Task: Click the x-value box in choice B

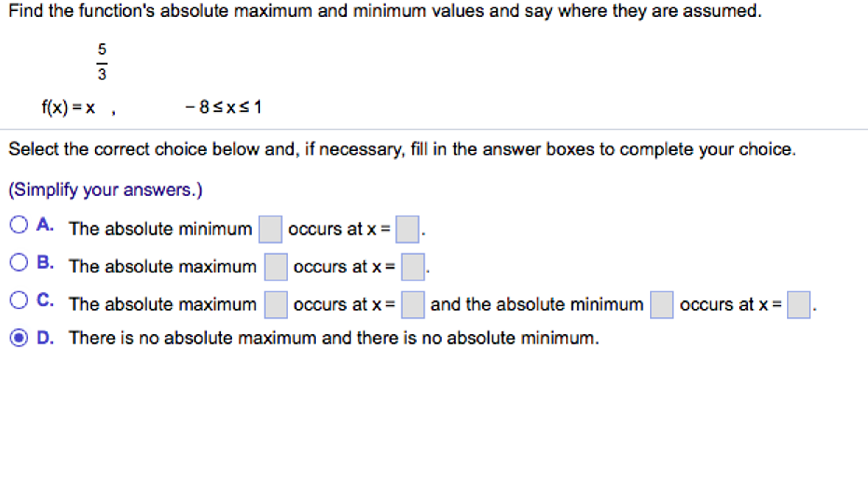Action: click(x=412, y=266)
